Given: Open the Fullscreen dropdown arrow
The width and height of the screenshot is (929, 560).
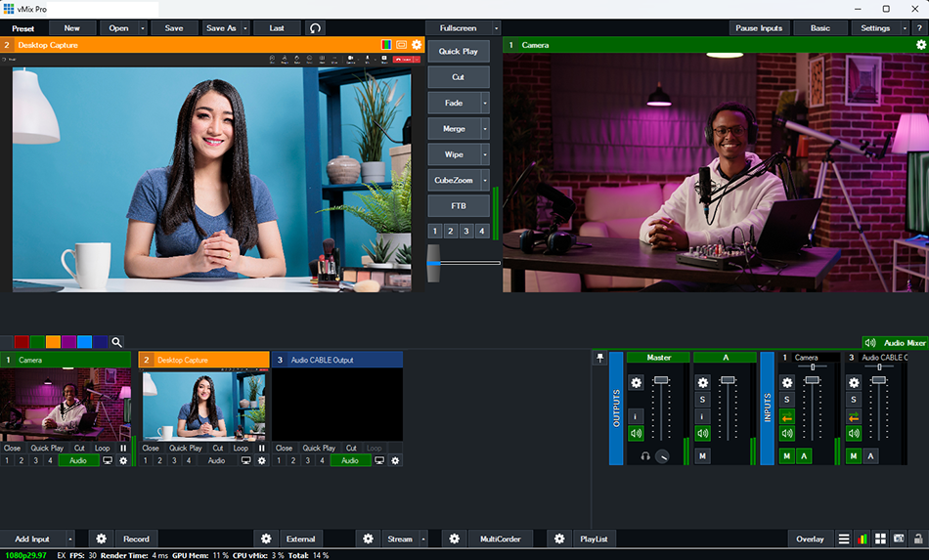Looking at the screenshot, I should [x=496, y=28].
